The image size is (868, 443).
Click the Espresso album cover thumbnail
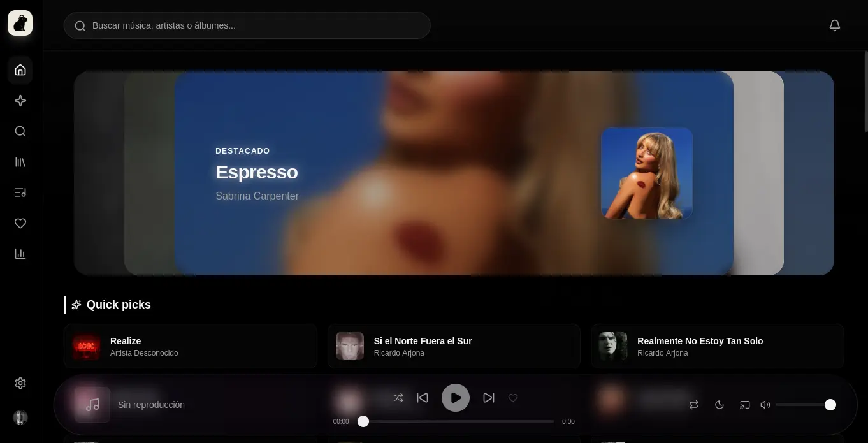[647, 173]
